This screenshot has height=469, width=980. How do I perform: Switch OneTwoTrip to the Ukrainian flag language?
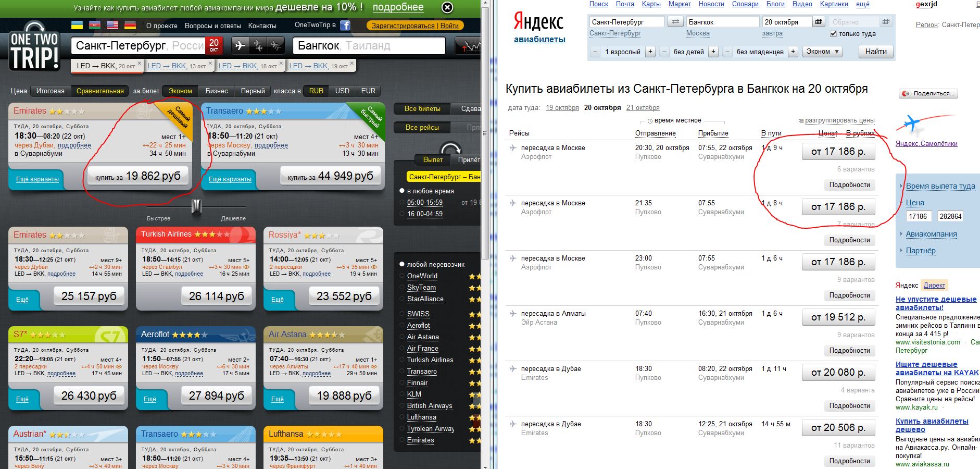[77, 25]
